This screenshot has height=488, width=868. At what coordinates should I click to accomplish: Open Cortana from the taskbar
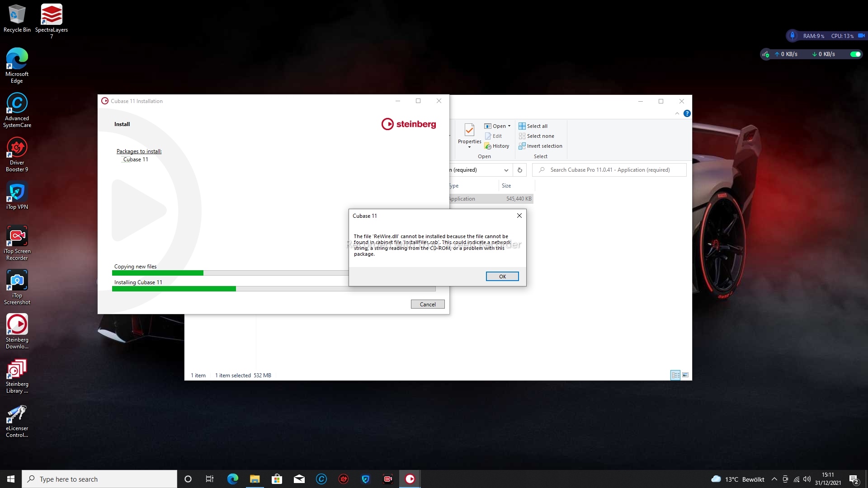(x=188, y=479)
